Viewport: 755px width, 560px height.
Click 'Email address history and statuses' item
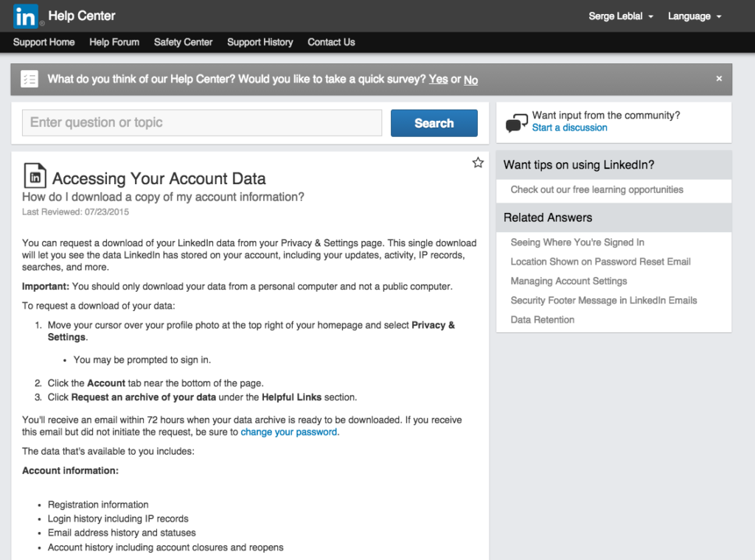point(122,533)
